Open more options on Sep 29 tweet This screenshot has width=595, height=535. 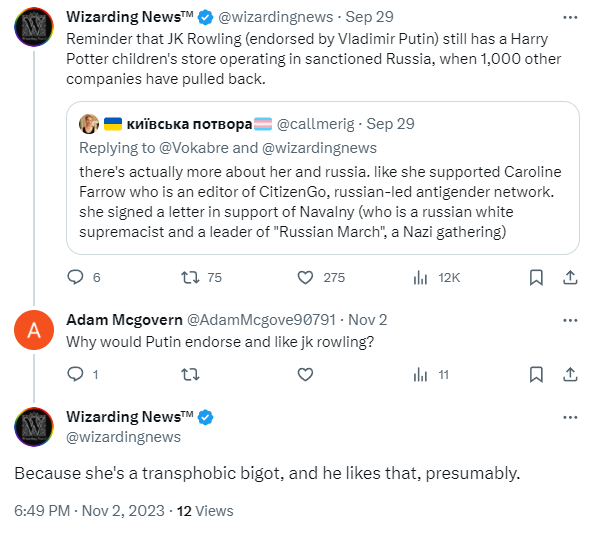[x=570, y=17]
